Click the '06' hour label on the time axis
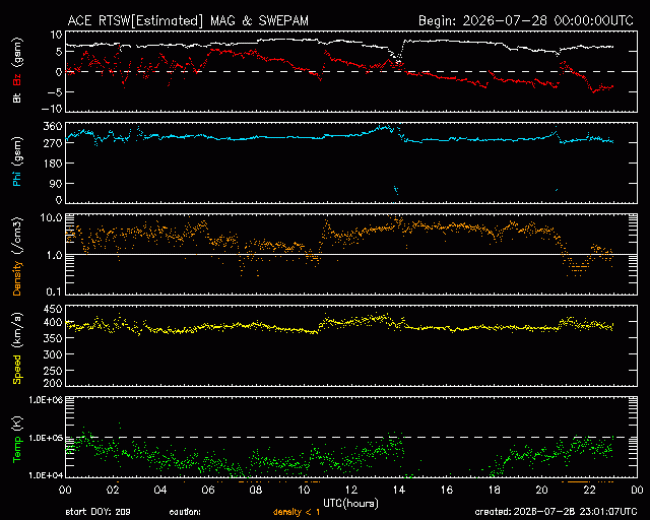The width and height of the screenshot is (650, 520). click(x=208, y=490)
